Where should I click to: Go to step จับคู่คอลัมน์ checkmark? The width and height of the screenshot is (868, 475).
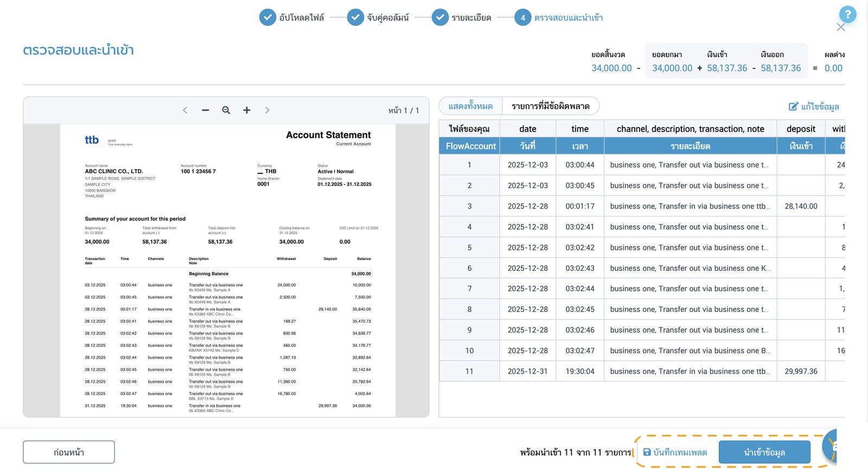(x=355, y=17)
